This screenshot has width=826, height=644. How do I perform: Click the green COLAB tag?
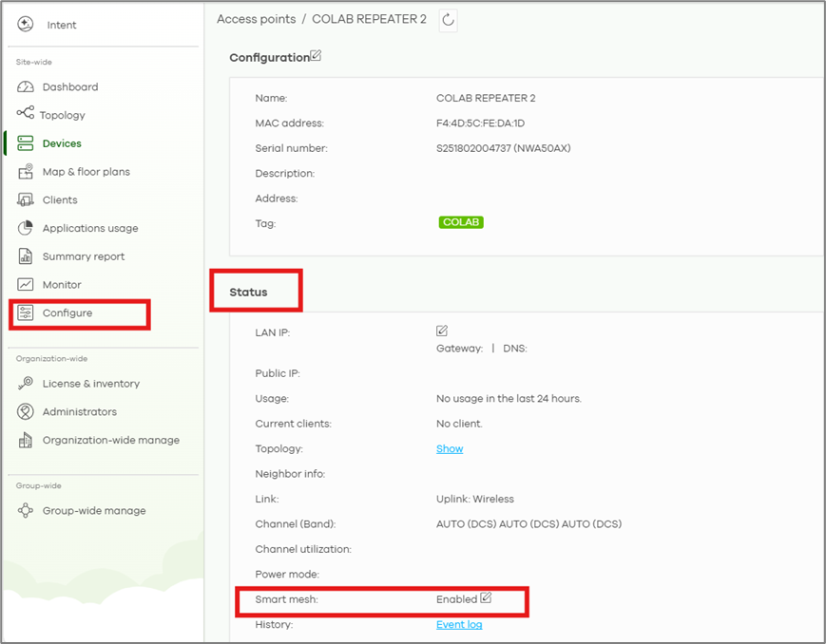pyautogui.click(x=461, y=222)
